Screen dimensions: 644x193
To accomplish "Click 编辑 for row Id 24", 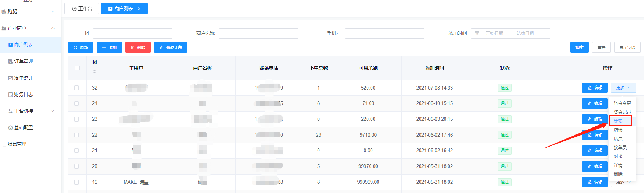I will (x=595, y=103).
